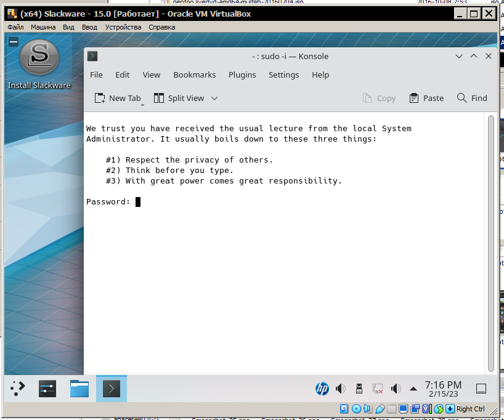The width and height of the screenshot is (504, 420).
Task: Open Konsole Help menu
Action: pyautogui.click(x=320, y=75)
